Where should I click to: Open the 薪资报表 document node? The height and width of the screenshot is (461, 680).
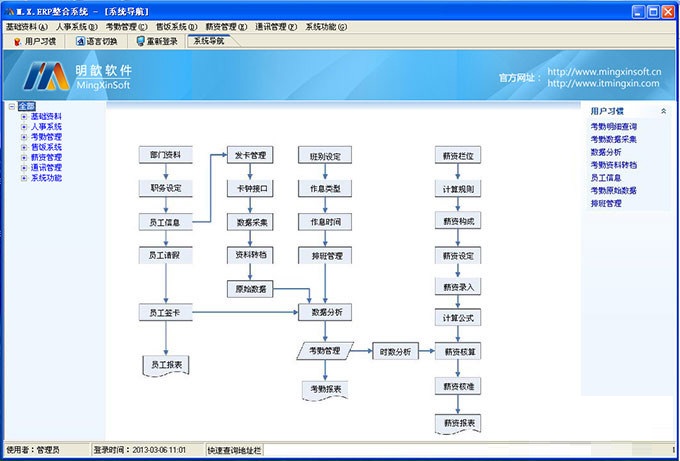point(458,424)
